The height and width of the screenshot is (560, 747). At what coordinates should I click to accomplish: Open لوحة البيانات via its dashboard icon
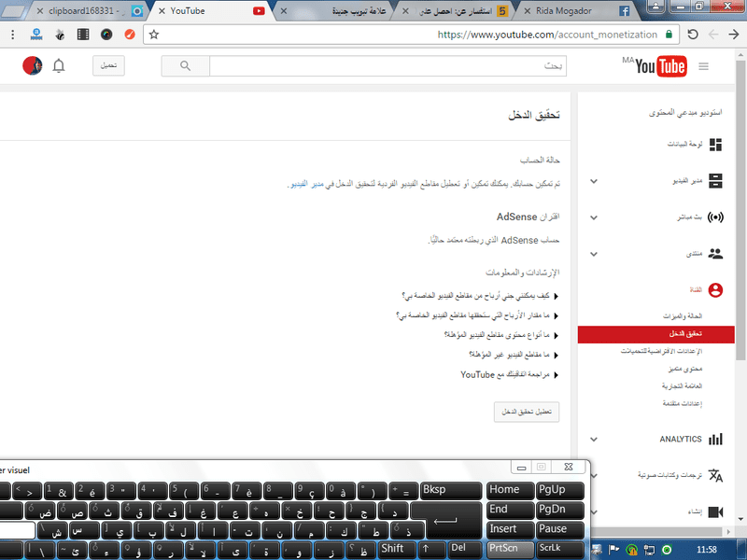[x=717, y=146]
